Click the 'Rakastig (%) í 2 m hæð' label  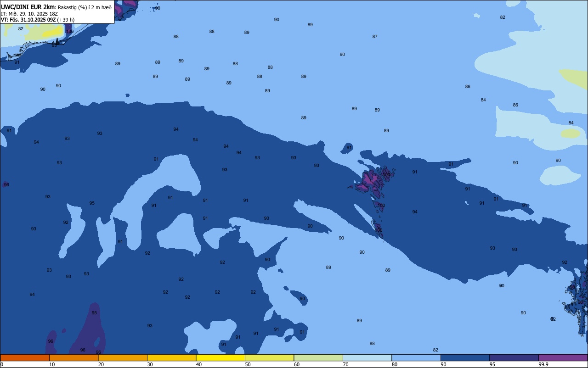tap(85, 7)
